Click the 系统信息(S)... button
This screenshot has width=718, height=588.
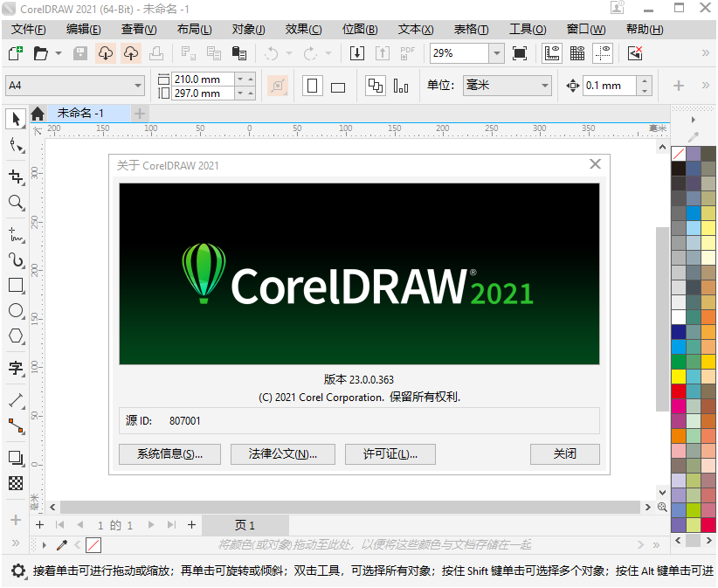pos(169,454)
